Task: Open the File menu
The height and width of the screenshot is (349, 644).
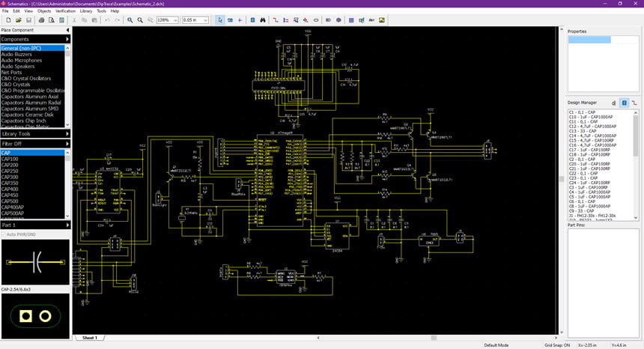Action: [5, 11]
